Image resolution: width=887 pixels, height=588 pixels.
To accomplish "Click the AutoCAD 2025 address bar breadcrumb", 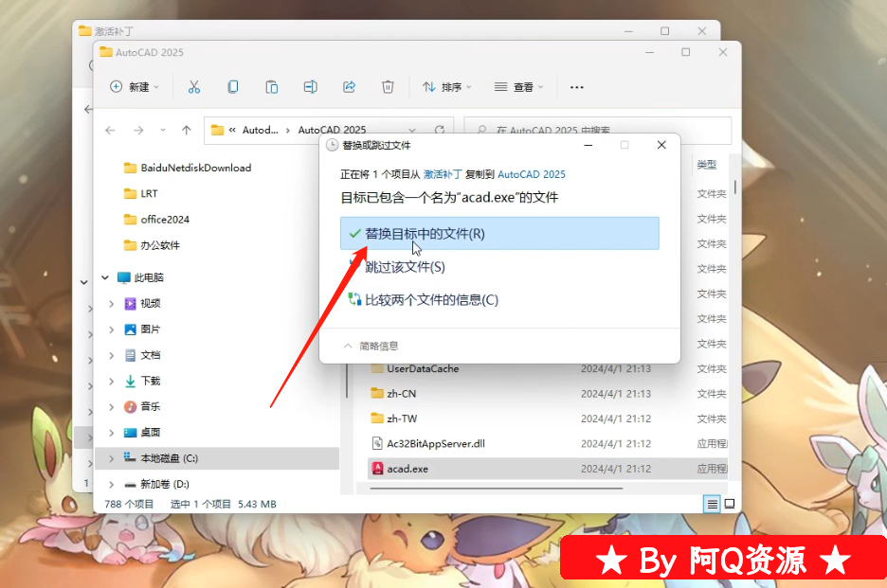I will (x=332, y=130).
